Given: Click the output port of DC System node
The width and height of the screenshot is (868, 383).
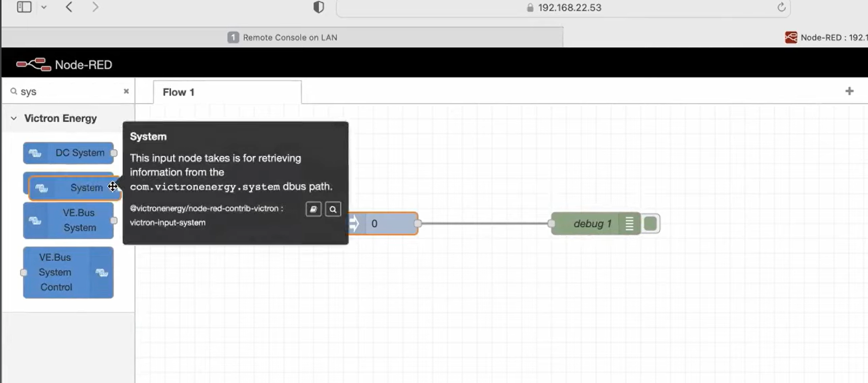Looking at the screenshot, I should (114, 153).
